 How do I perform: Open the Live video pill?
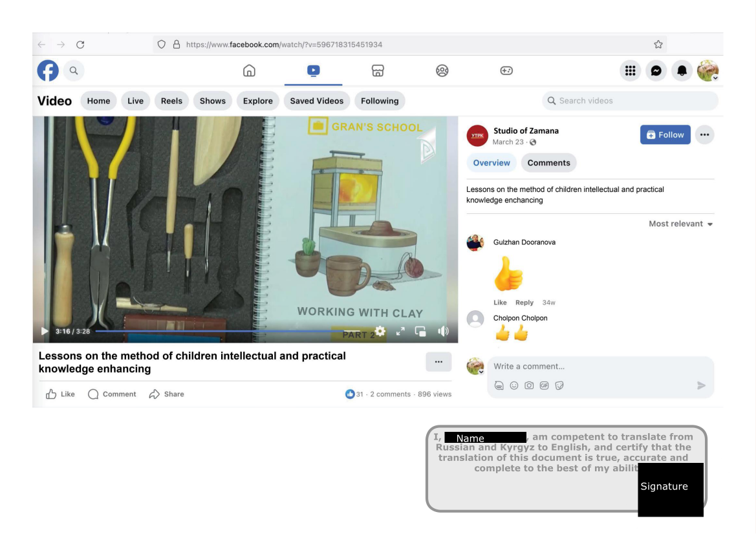tap(135, 101)
